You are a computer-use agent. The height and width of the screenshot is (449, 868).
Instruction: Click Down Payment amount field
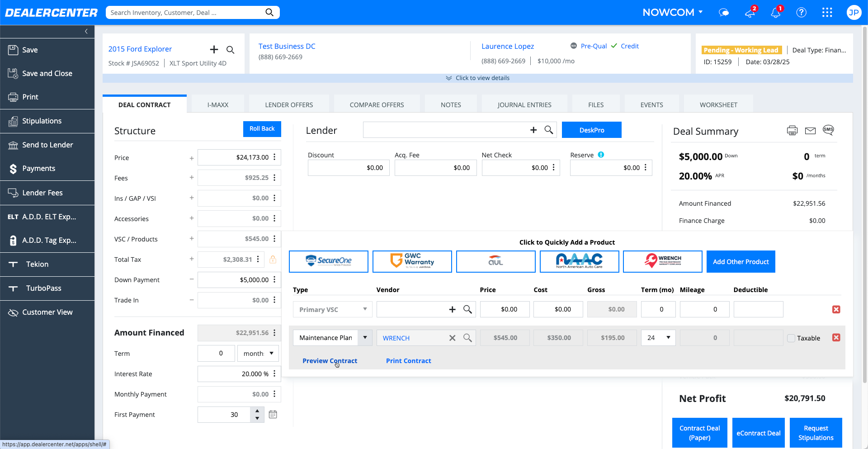(x=234, y=280)
